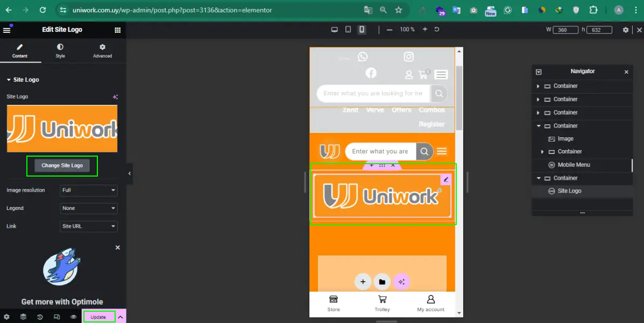The width and height of the screenshot is (644, 323).
Task: Open the Image resolution dropdown
Action: (x=89, y=190)
